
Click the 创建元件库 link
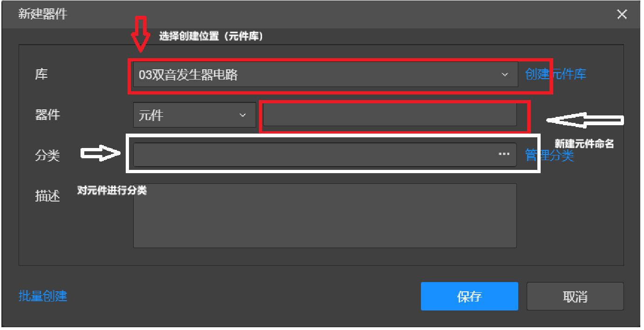coord(556,74)
